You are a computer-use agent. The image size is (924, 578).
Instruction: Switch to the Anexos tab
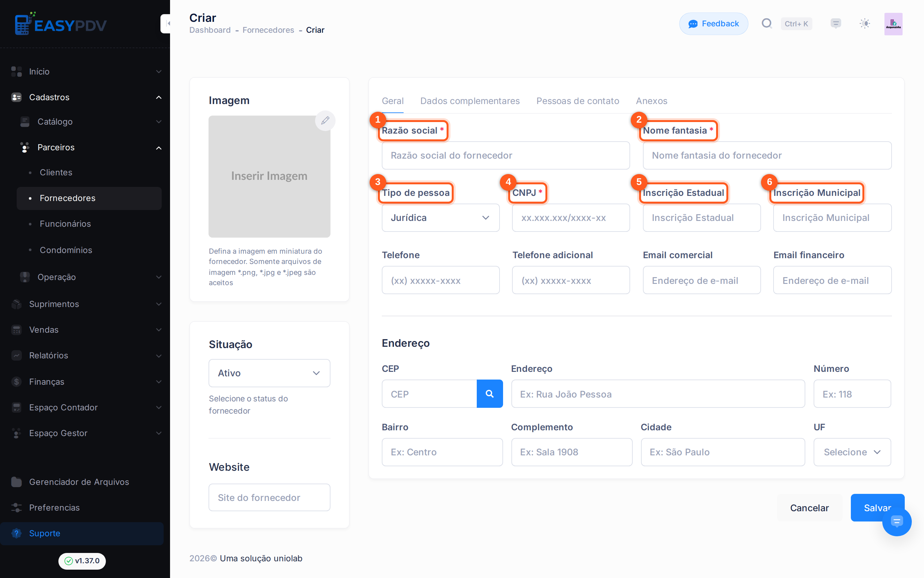coord(652,101)
